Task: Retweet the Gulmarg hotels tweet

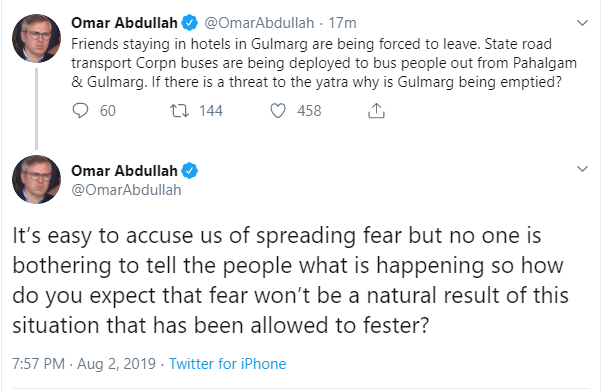Action: [x=179, y=111]
